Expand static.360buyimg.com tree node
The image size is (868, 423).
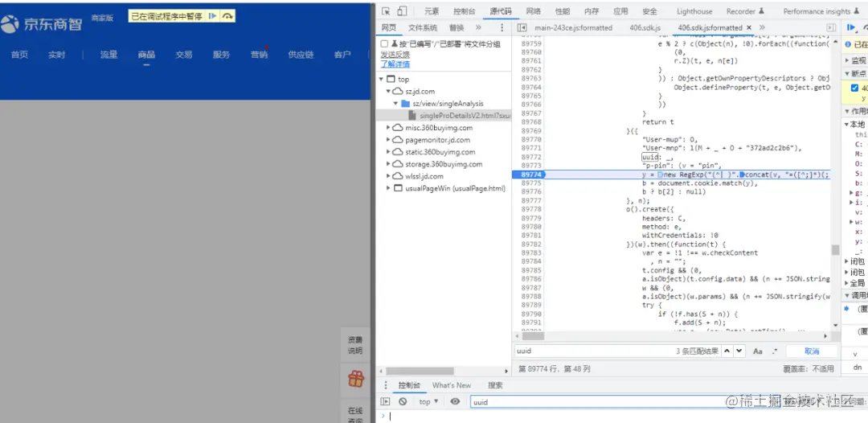pyautogui.click(x=388, y=152)
